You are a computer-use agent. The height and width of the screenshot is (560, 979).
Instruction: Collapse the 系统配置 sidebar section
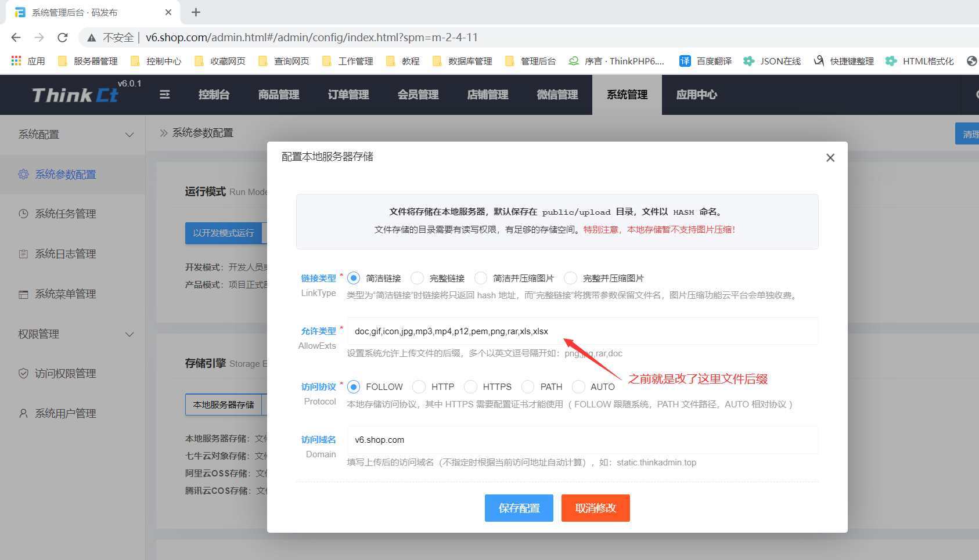click(x=129, y=135)
